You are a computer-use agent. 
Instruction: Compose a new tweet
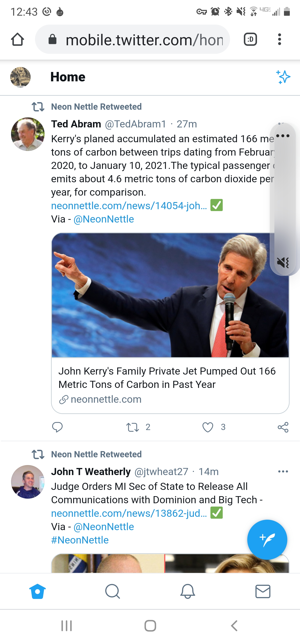[267, 540]
